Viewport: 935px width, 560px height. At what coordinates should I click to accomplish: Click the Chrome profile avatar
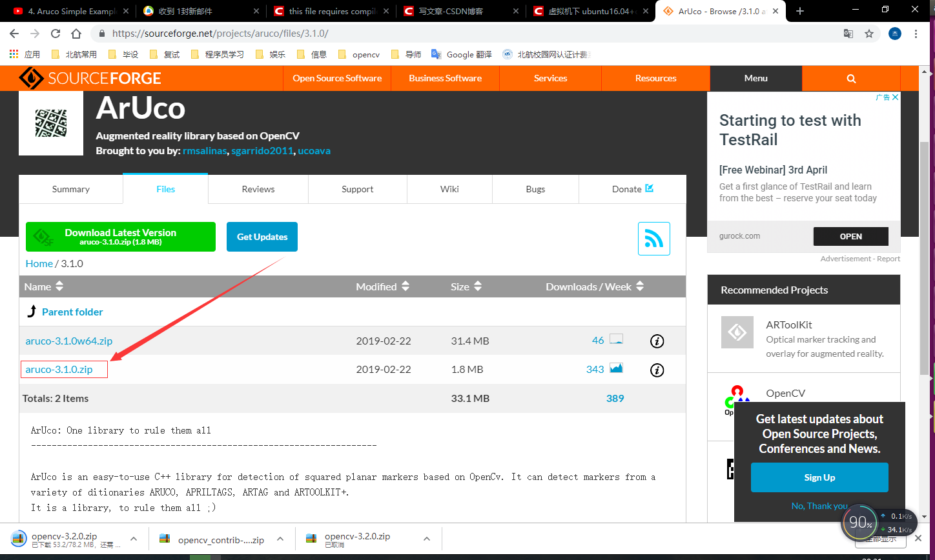[x=895, y=33]
